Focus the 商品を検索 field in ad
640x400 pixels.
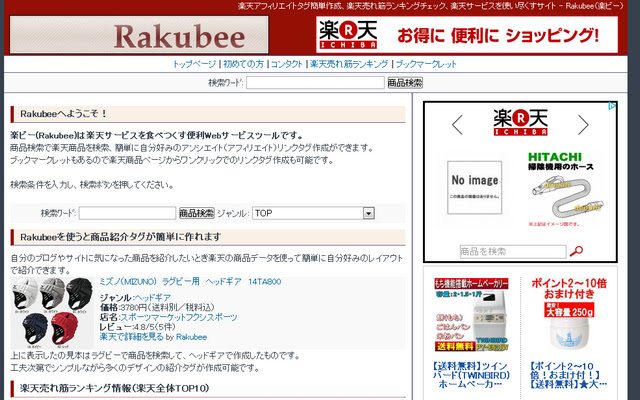[513, 251]
